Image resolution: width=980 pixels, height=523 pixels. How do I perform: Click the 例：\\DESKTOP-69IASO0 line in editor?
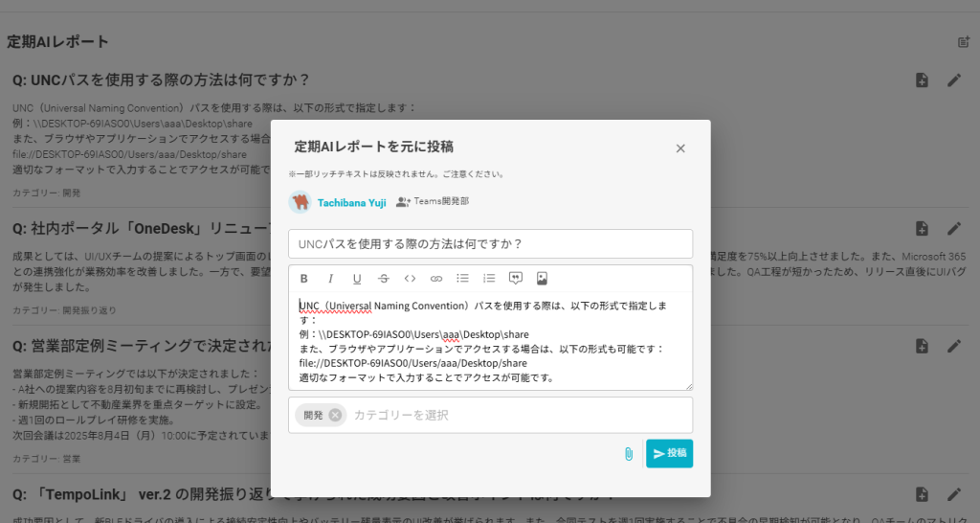[x=413, y=334]
